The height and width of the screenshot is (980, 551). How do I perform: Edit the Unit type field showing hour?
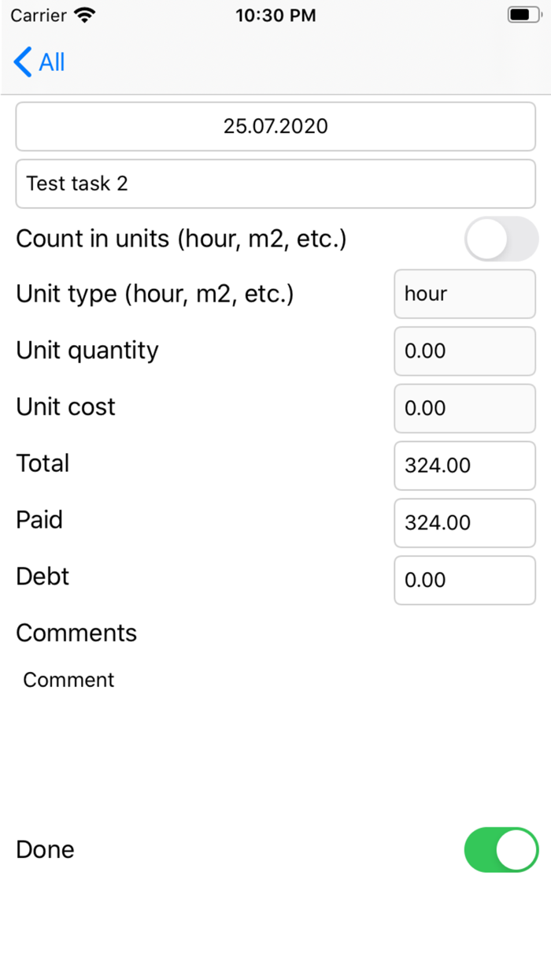pyautogui.click(x=464, y=294)
